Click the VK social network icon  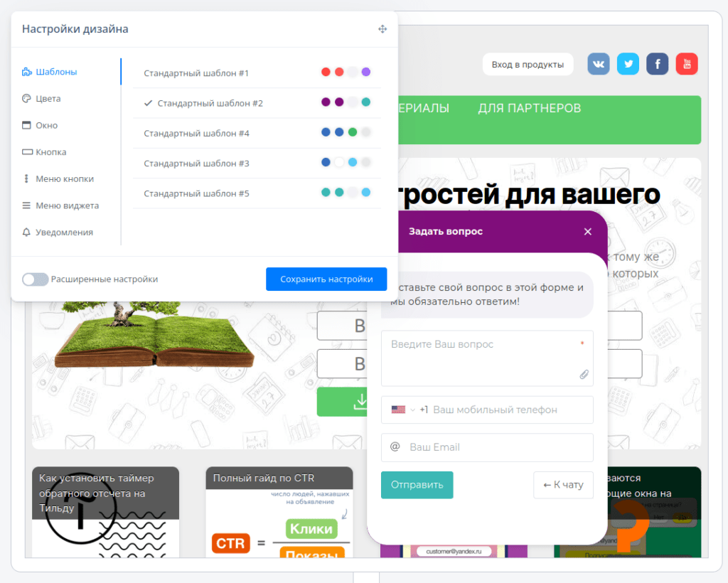pyautogui.click(x=599, y=64)
